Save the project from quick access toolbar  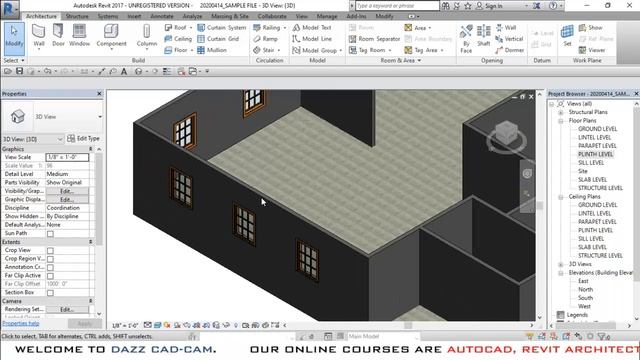coord(19,71)
